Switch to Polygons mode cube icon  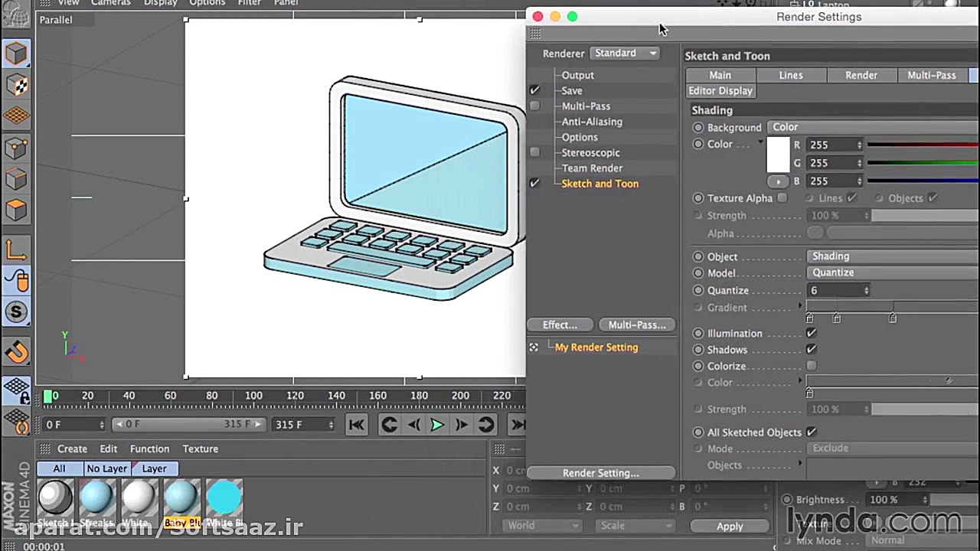[x=16, y=210]
